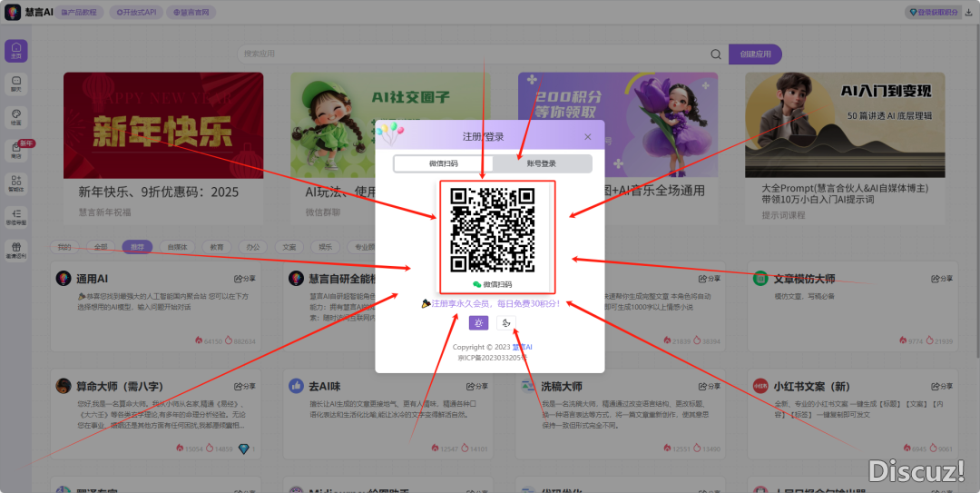Open the Shop (商店) sidebar icon with 新年 badge

tap(16, 152)
